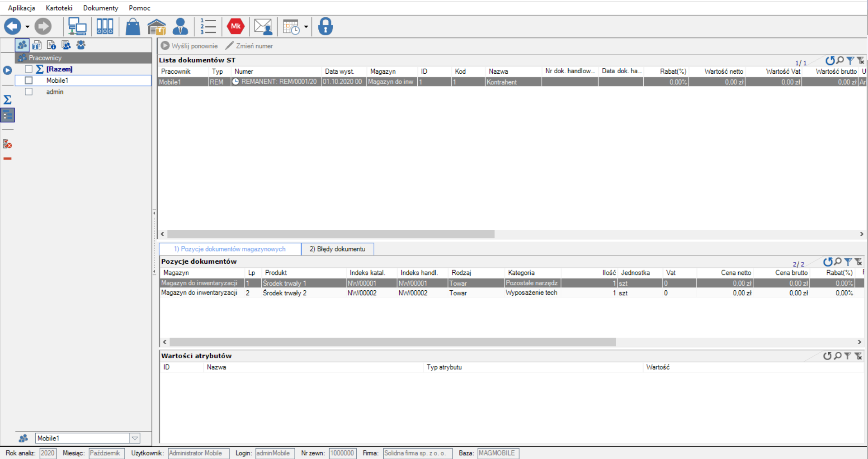Open the Pomoc menu
The height and width of the screenshot is (459, 868).
tap(140, 8)
